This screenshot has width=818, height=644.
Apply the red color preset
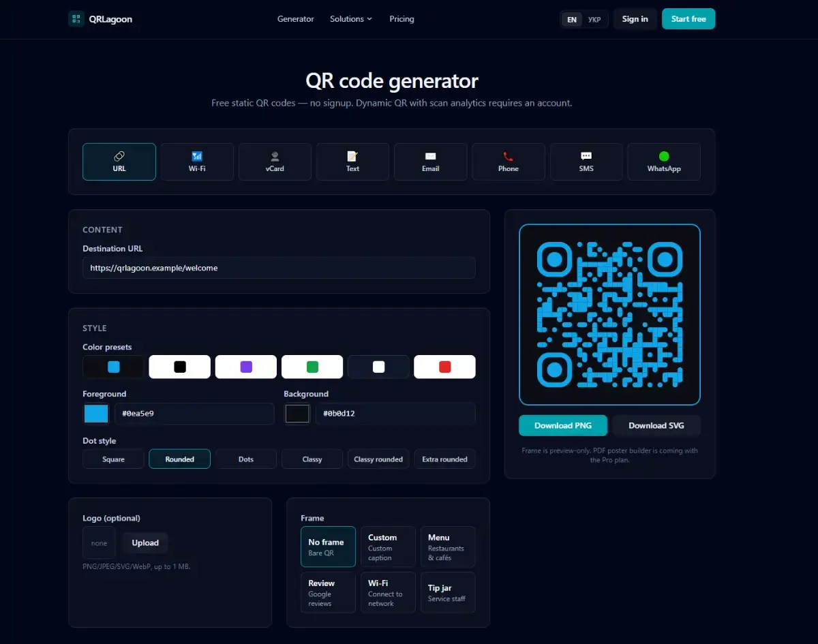point(444,367)
